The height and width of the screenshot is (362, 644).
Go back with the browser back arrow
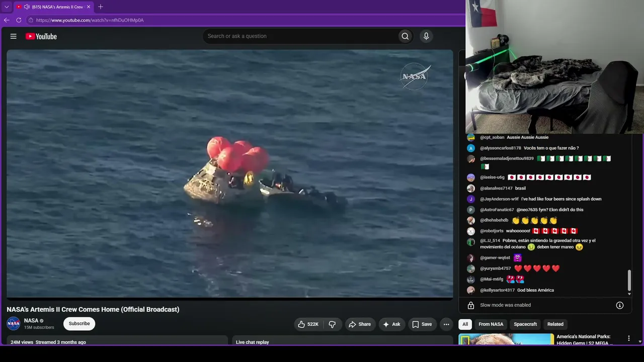click(x=7, y=20)
